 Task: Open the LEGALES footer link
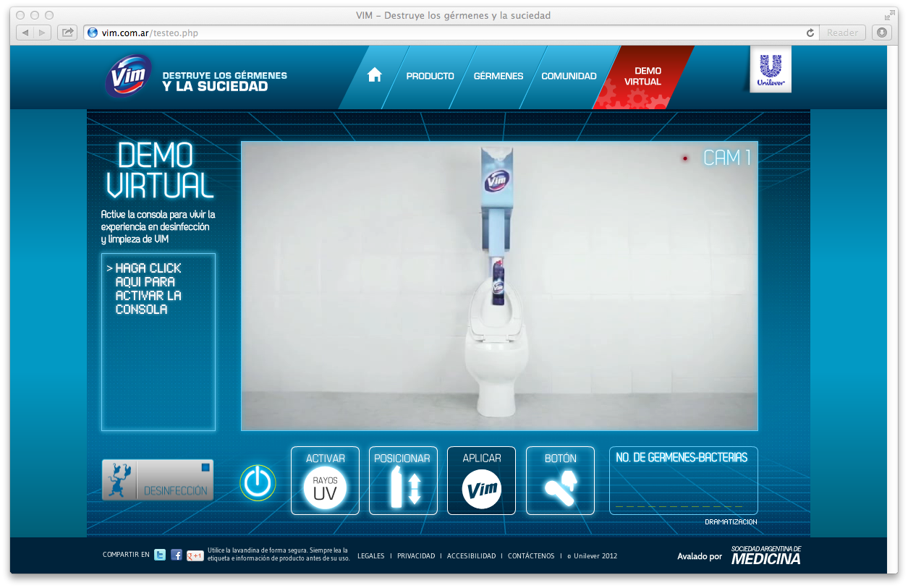click(x=371, y=556)
